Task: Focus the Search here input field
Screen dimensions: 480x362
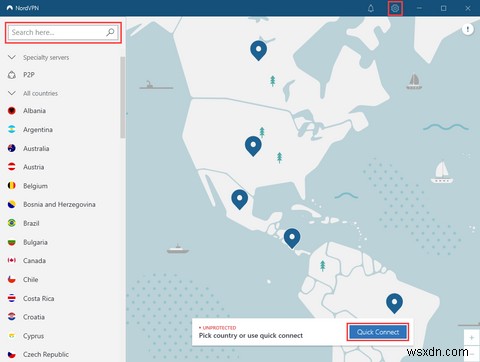Action: (x=63, y=33)
